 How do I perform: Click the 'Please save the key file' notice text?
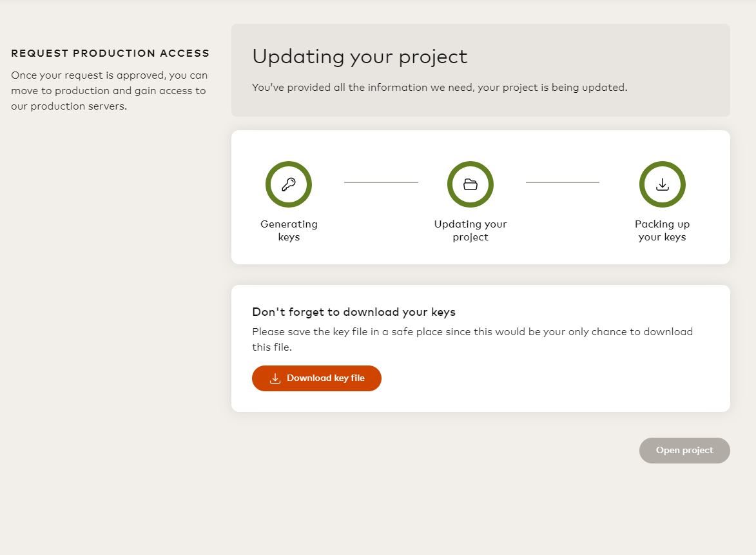click(x=472, y=339)
